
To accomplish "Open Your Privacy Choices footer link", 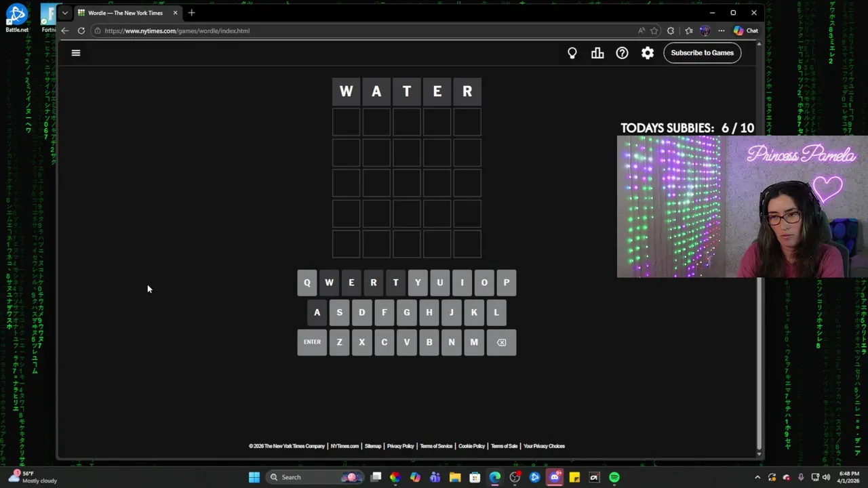I will [544, 446].
